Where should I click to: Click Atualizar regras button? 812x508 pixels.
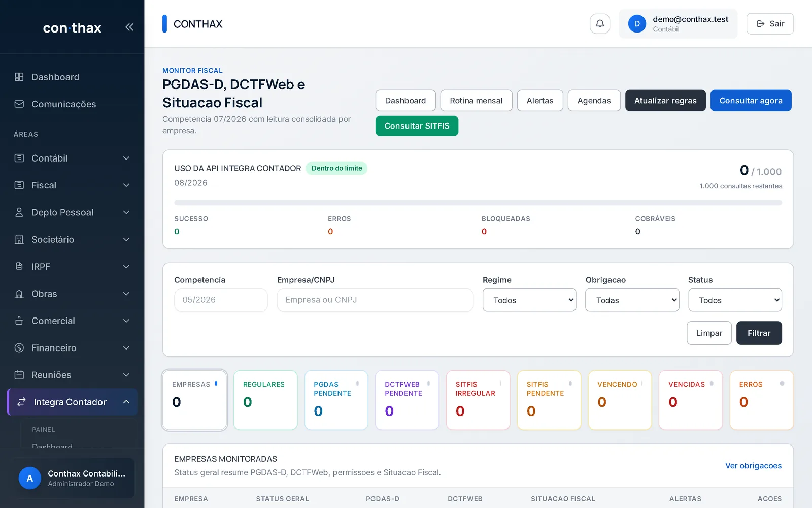pyautogui.click(x=665, y=101)
